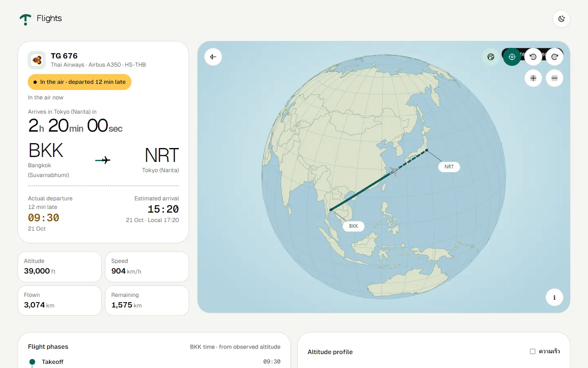The image size is (588, 368).
Task: Click the 15:20 estimated arrival time
Action: coord(163,209)
